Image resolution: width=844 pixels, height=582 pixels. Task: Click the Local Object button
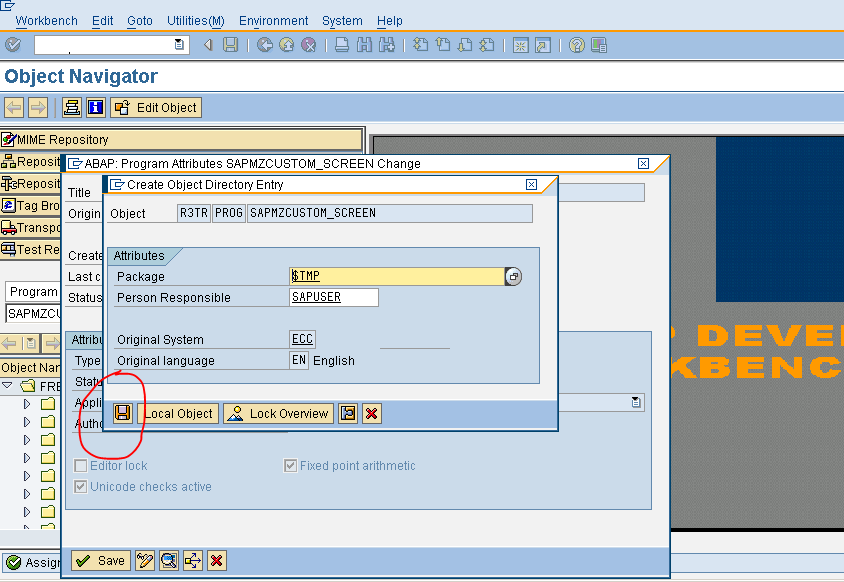(178, 413)
